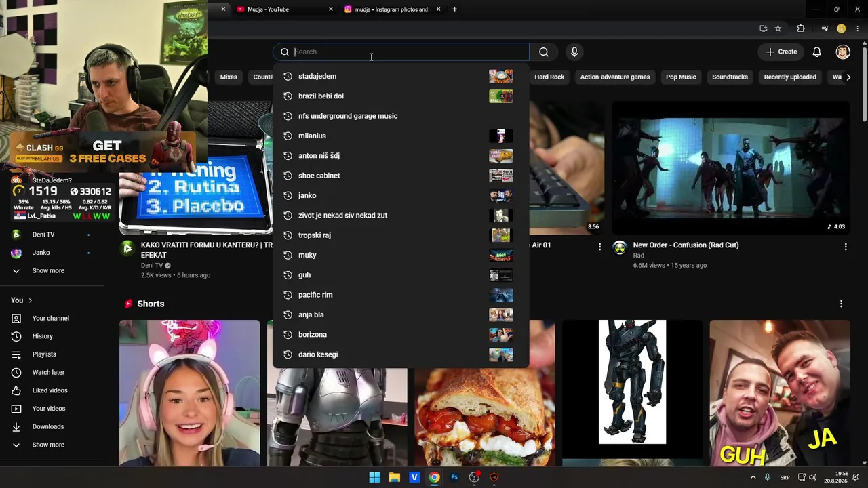Click the red shield taskbar icon

(494, 477)
